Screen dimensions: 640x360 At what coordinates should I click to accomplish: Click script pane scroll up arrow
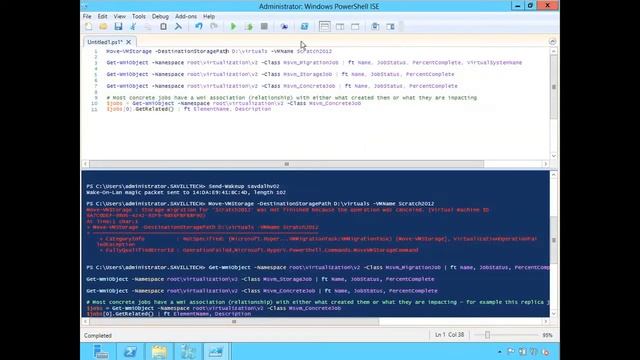(553, 51)
